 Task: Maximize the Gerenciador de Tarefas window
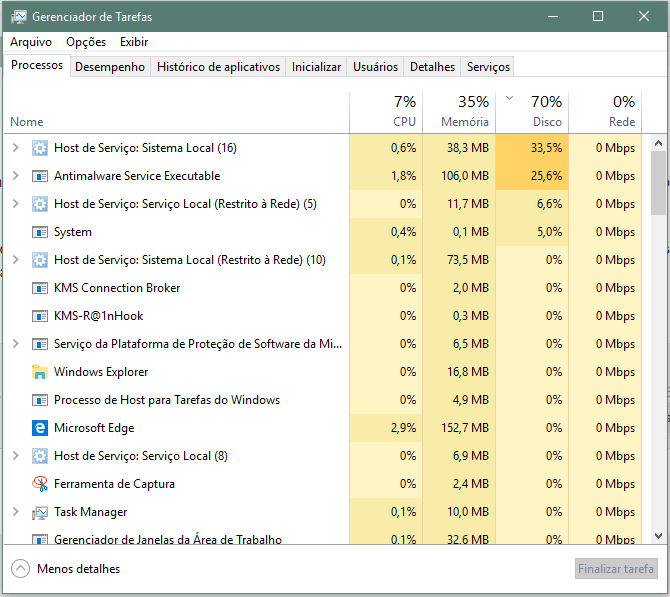[598, 16]
